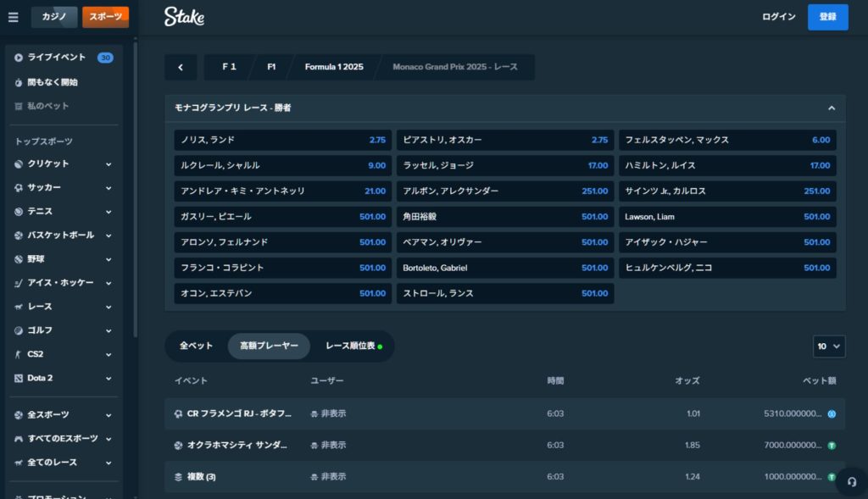
Task: Expand the 全スポーツ chevron
Action: tap(108, 415)
